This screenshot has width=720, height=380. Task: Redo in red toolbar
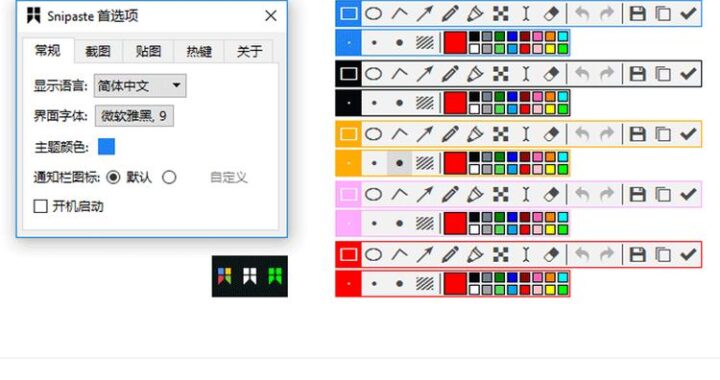pyautogui.click(x=607, y=254)
